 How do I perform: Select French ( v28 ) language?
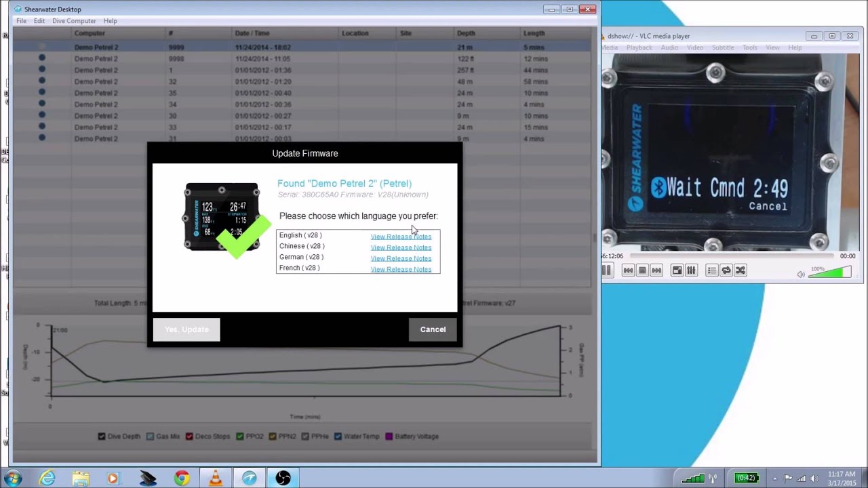pyautogui.click(x=299, y=268)
